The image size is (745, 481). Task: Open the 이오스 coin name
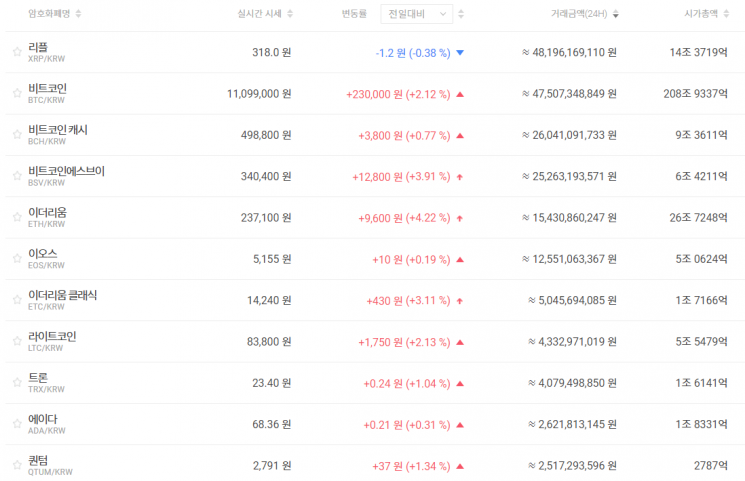(43, 254)
